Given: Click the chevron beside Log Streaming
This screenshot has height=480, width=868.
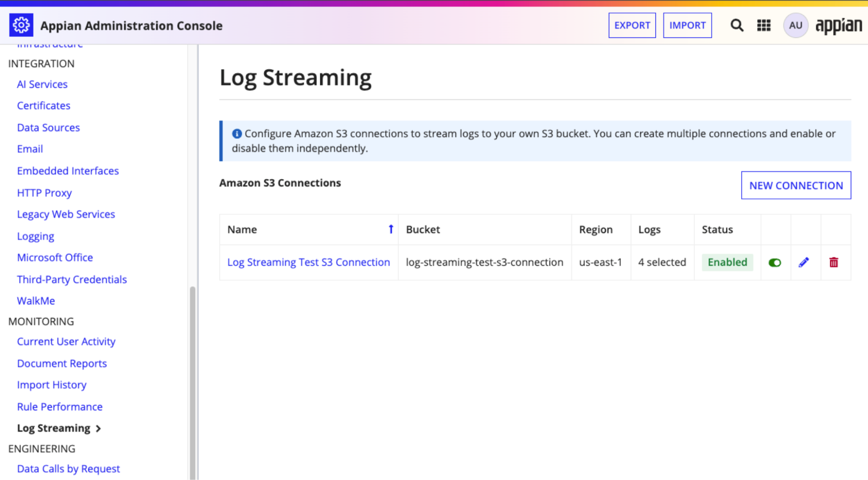Looking at the screenshot, I should point(99,429).
